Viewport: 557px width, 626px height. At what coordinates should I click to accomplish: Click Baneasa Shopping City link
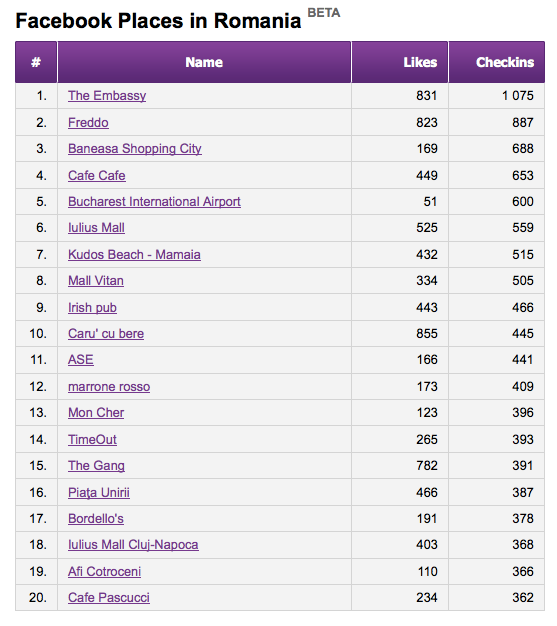(135, 149)
